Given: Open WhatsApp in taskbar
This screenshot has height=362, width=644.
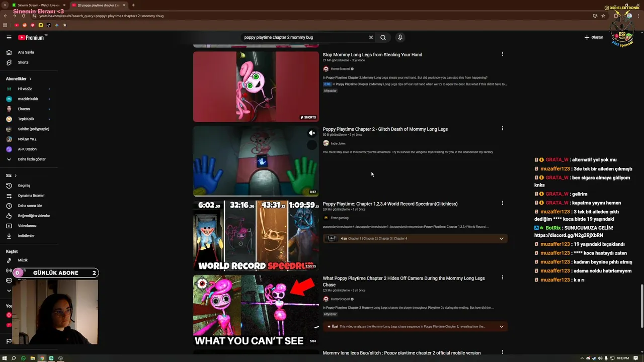Looking at the screenshot, I should pyautogui.click(x=23, y=358).
